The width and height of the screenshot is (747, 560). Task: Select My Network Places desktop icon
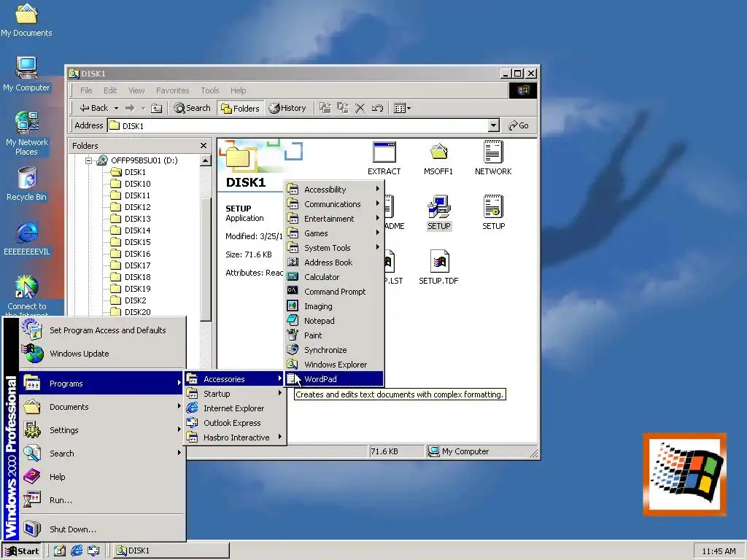point(27,133)
